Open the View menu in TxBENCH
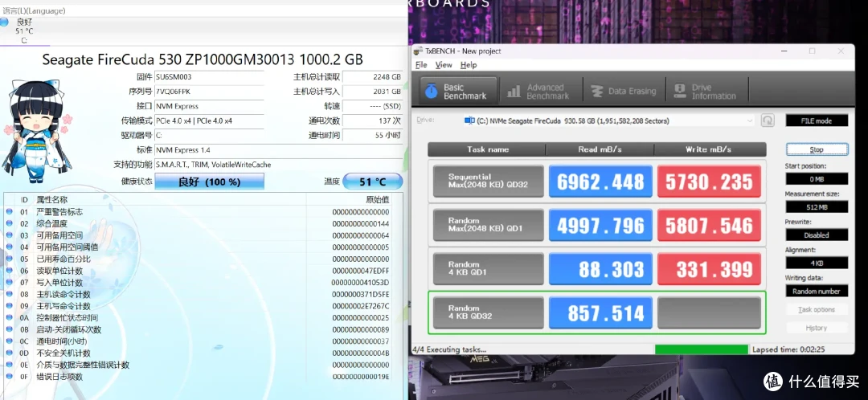Image resolution: width=868 pixels, height=400 pixels. (444, 65)
